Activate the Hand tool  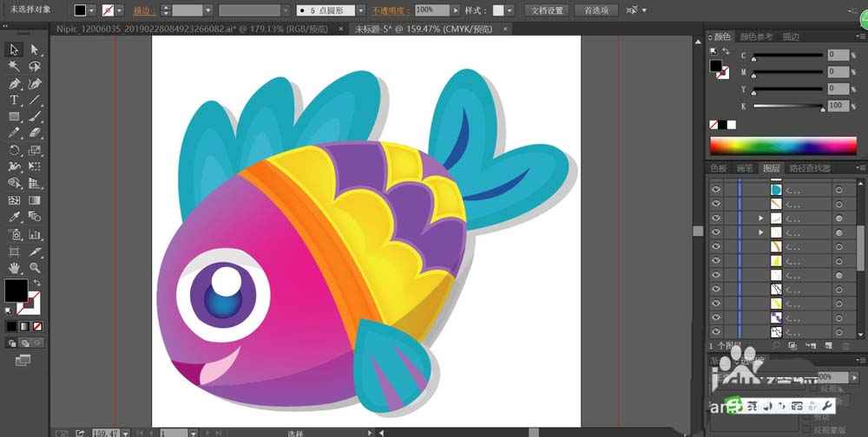tap(14, 268)
